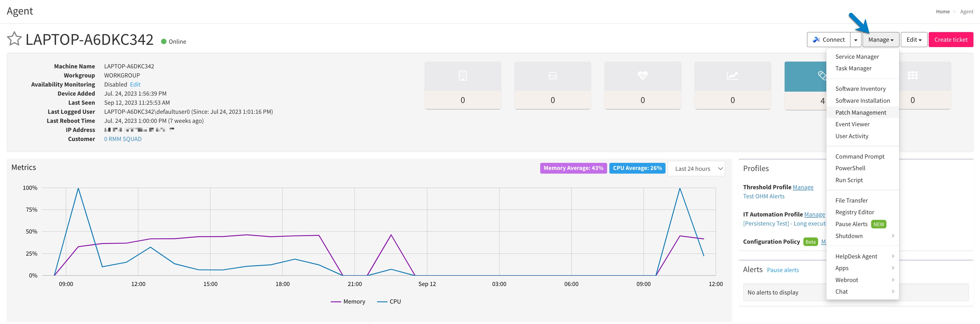The height and width of the screenshot is (324, 980).
Task: Click the line chart performance tile
Action: coord(732,76)
